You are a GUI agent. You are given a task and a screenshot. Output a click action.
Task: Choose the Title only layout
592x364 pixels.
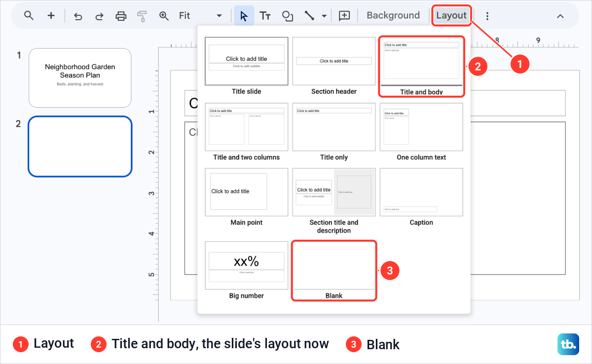pyautogui.click(x=334, y=132)
